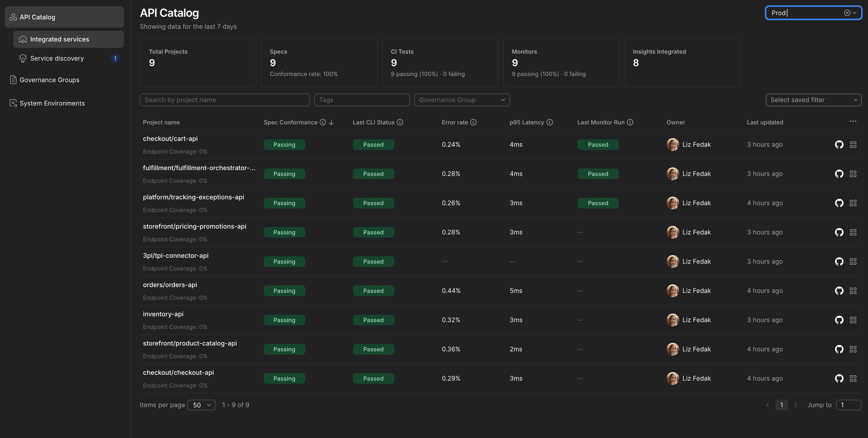Expand the chevron on the top search field
The width and height of the screenshot is (868, 438).
[x=855, y=12]
